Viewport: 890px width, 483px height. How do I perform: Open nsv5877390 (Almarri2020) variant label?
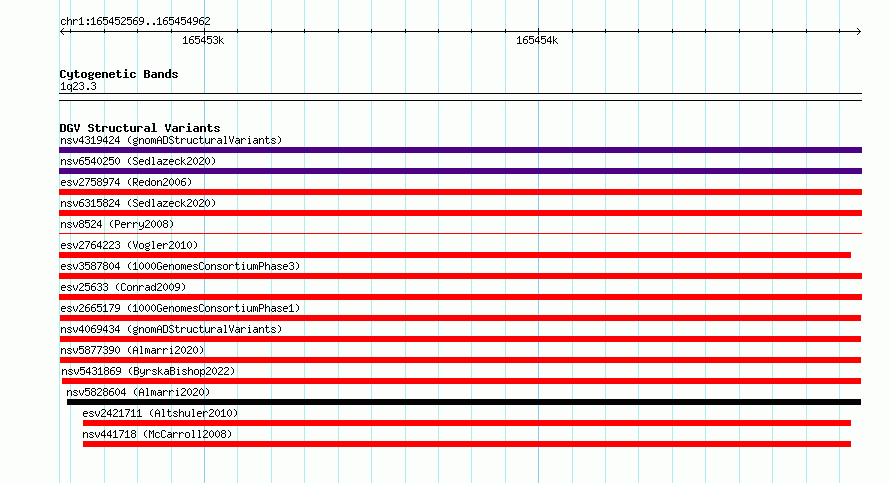pyautogui.click(x=132, y=350)
